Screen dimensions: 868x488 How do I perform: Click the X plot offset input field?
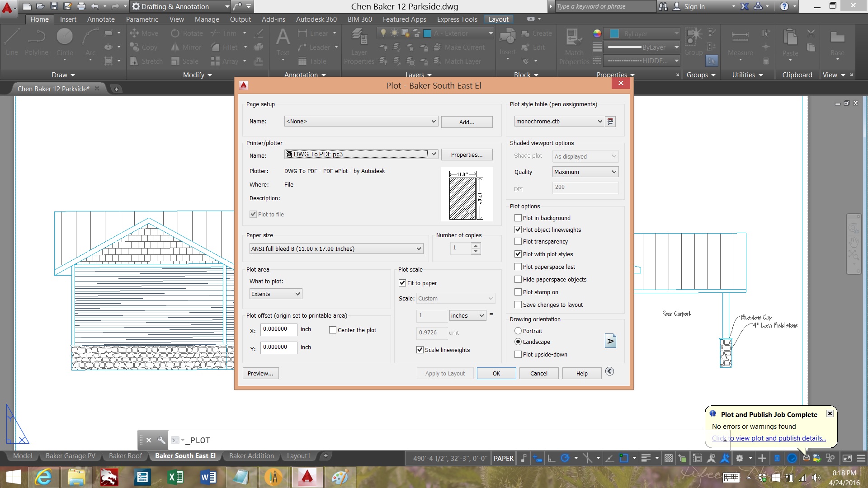tap(278, 329)
